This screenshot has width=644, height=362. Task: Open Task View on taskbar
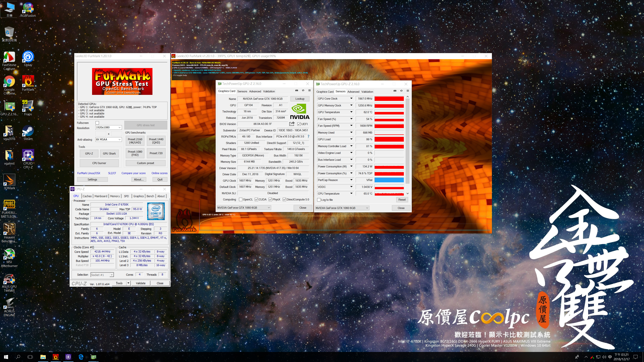(x=30, y=357)
